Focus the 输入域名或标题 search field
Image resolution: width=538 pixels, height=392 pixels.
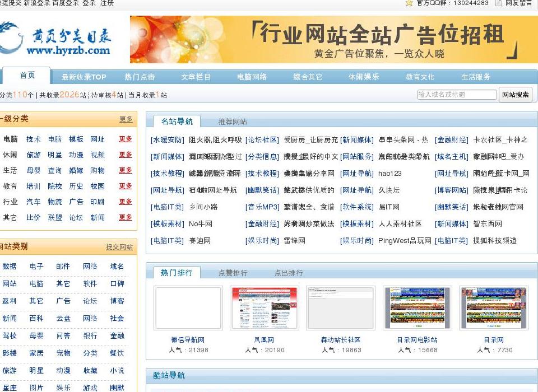coord(457,95)
